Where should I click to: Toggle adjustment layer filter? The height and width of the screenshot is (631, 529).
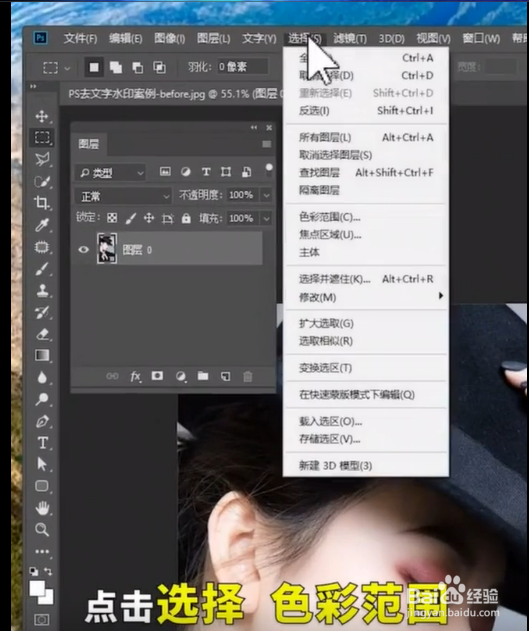(185, 172)
